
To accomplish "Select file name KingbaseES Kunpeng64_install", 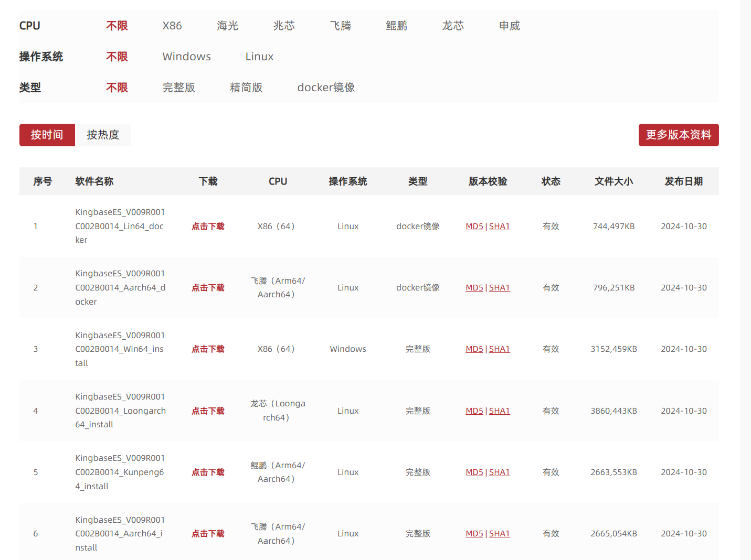I will (120, 472).
